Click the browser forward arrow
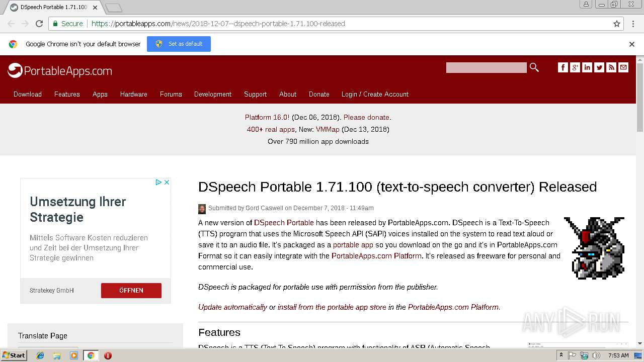This screenshot has width=644, height=362. (25, 24)
